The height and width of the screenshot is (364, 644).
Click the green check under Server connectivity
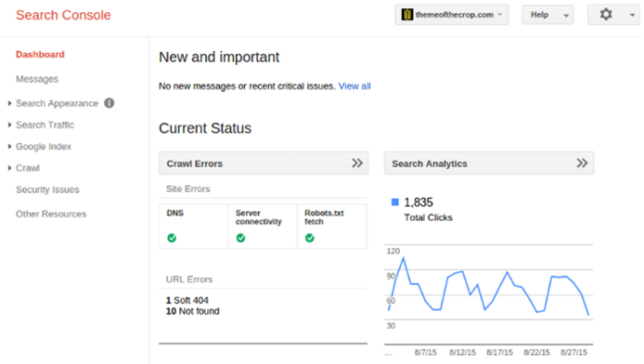(x=241, y=237)
